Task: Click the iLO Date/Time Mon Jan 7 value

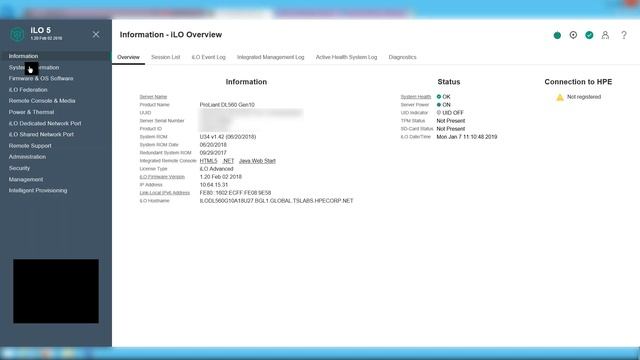Action: 467,137
